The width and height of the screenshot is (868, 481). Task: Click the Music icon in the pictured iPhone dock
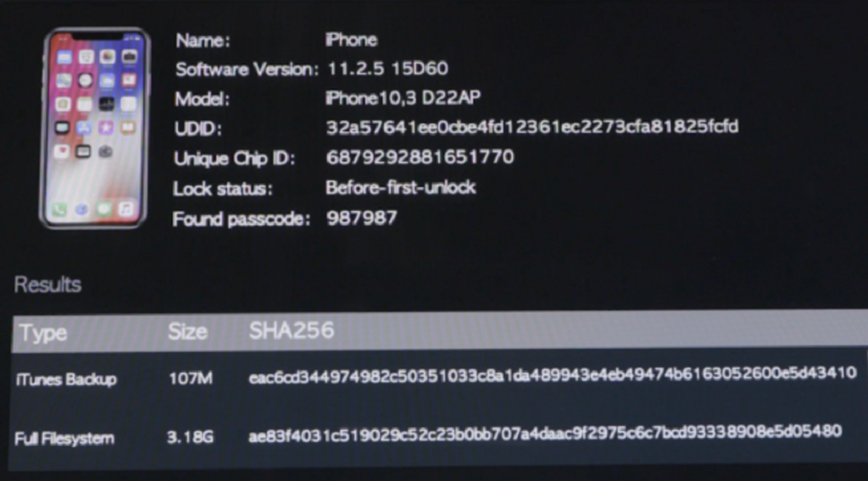pyautogui.click(x=127, y=208)
